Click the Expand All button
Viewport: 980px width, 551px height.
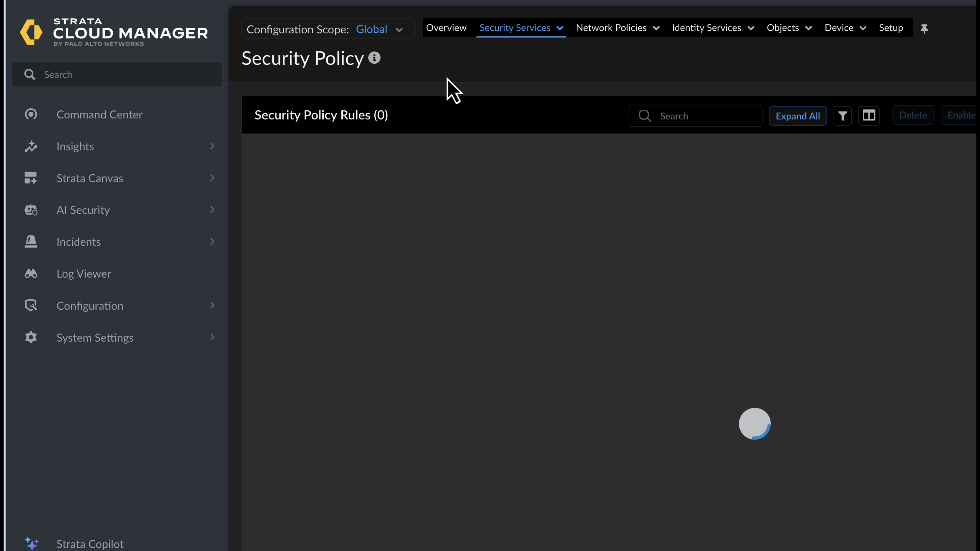click(x=798, y=116)
